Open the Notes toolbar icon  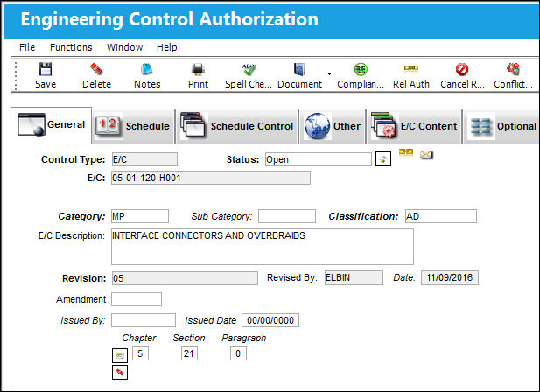click(x=147, y=75)
